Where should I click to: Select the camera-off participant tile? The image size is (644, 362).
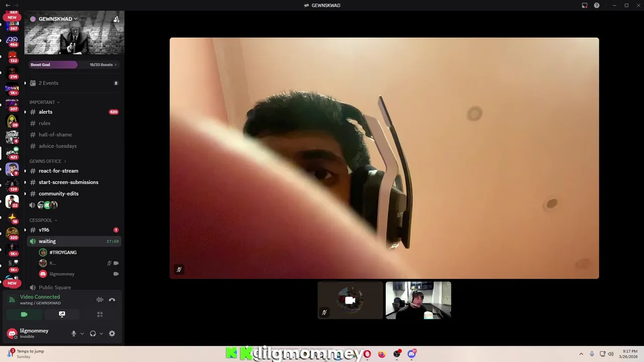tap(350, 300)
